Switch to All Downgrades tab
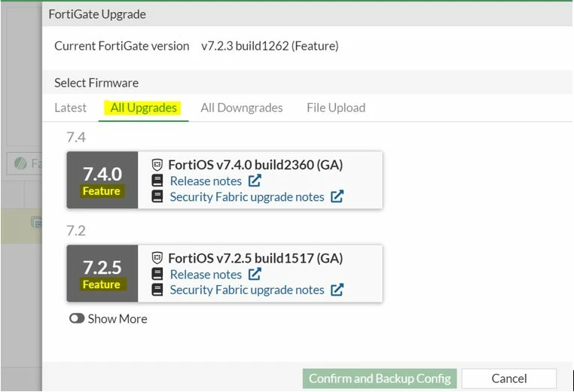 [242, 108]
